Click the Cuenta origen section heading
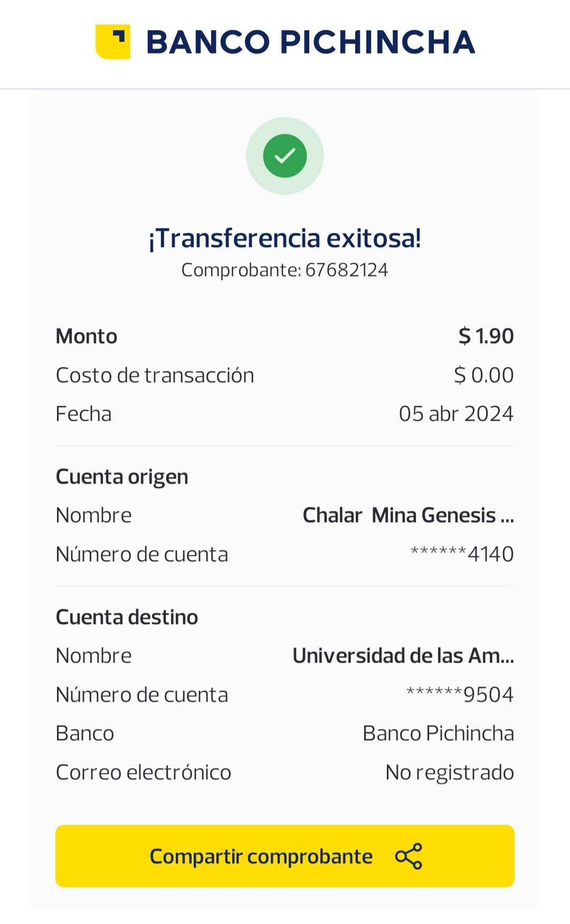Viewport: 570px width, 924px height. pyautogui.click(x=122, y=477)
